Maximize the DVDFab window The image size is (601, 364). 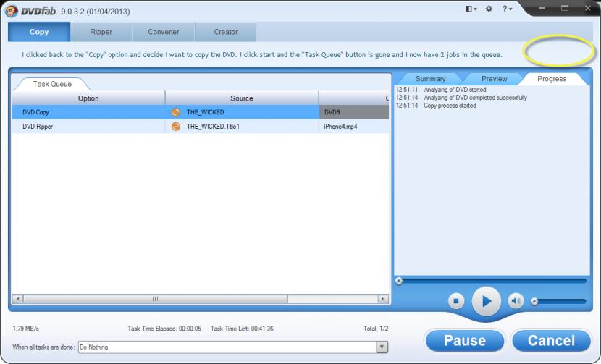click(565, 8)
